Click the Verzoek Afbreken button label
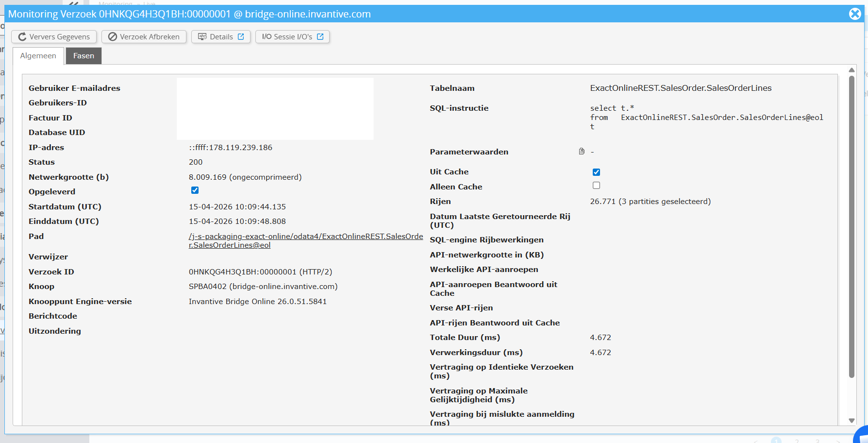Screen dimensions: 868x443 (150, 37)
